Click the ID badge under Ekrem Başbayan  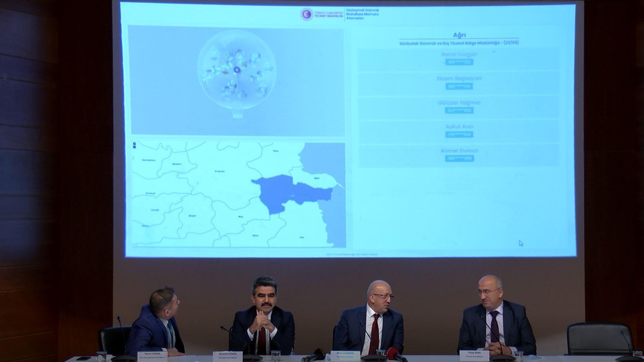coord(459,86)
